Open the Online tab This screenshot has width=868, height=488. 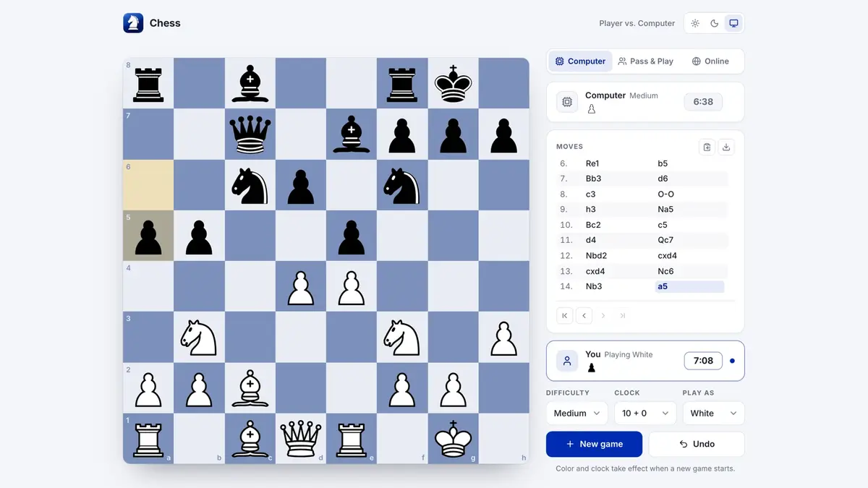coord(710,61)
